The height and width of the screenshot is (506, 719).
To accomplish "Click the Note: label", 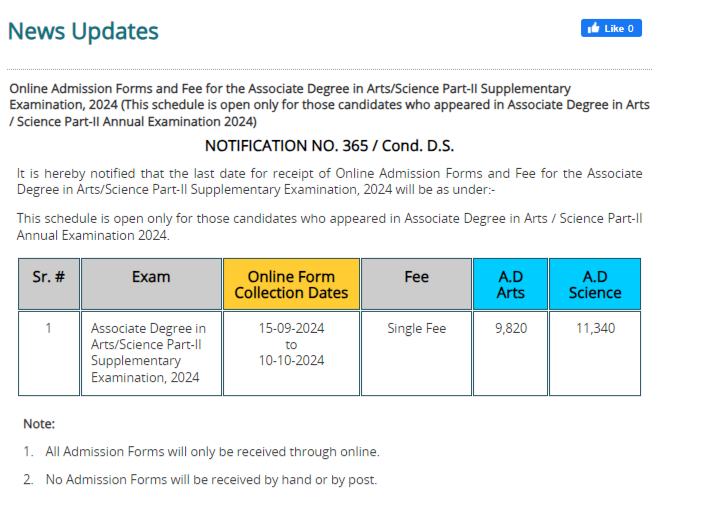I will [39, 424].
